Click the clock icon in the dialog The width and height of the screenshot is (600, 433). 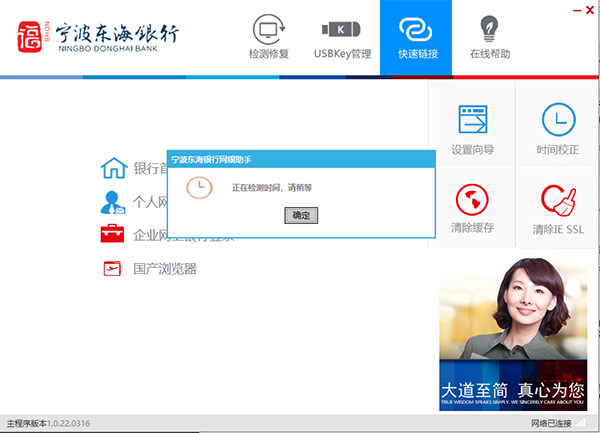[x=199, y=187]
